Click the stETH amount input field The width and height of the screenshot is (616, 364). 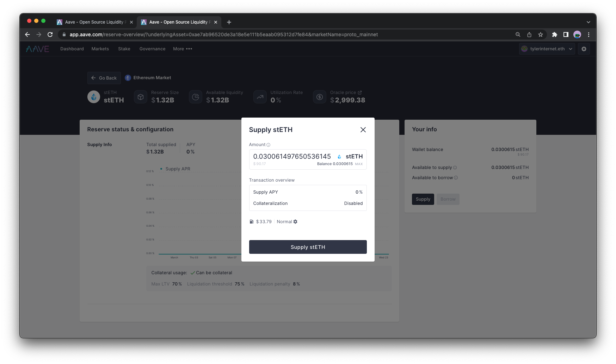(291, 157)
